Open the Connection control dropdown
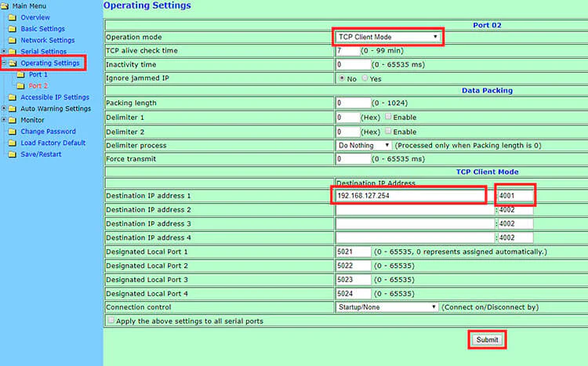The width and height of the screenshot is (588, 366). tap(387, 307)
